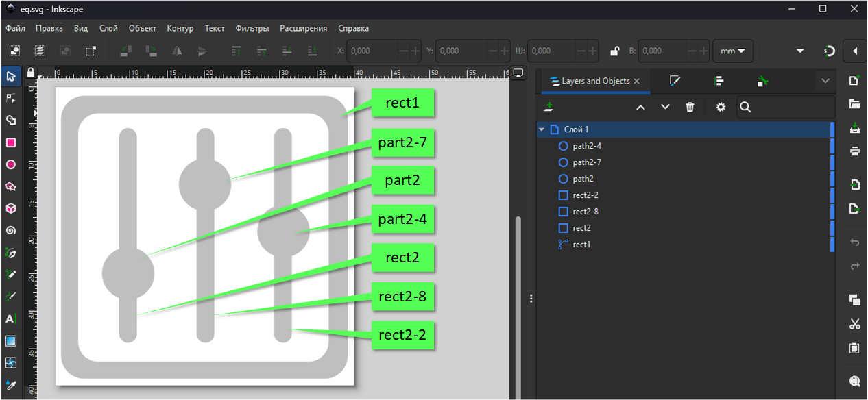Select the Gradient tool
The image size is (868, 400).
point(11,340)
